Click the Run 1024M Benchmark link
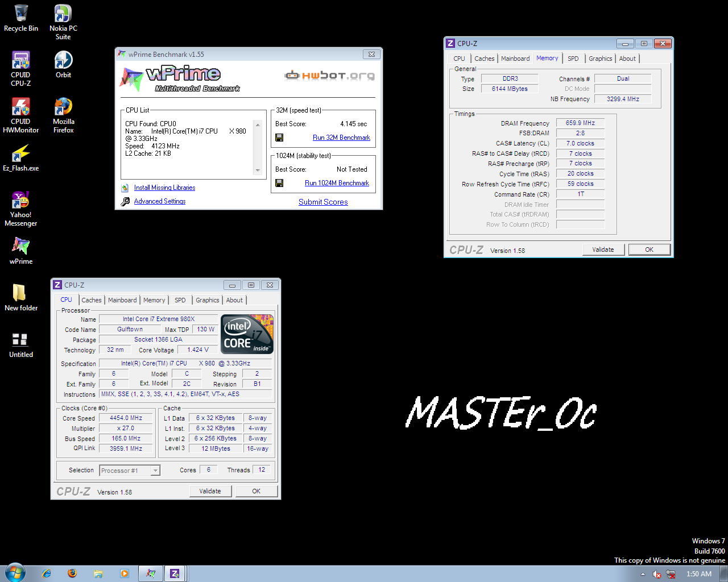Screen dimensions: 728x582 337,183
